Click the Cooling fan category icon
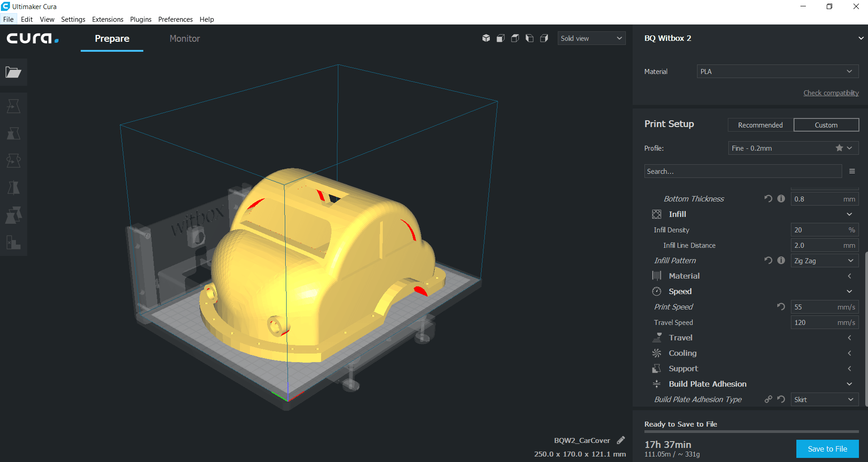Image resolution: width=868 pixels, height=462 pixels. [x=657, y=353]
